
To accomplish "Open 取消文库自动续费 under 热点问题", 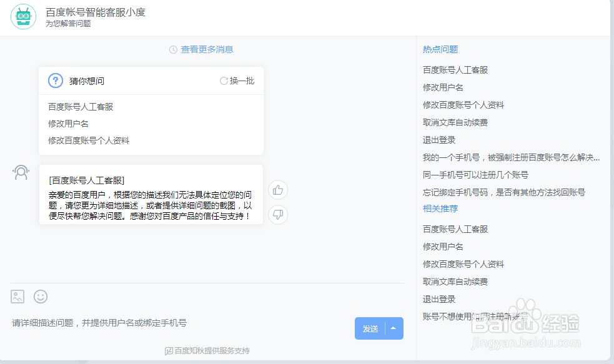I will point(455,122).
